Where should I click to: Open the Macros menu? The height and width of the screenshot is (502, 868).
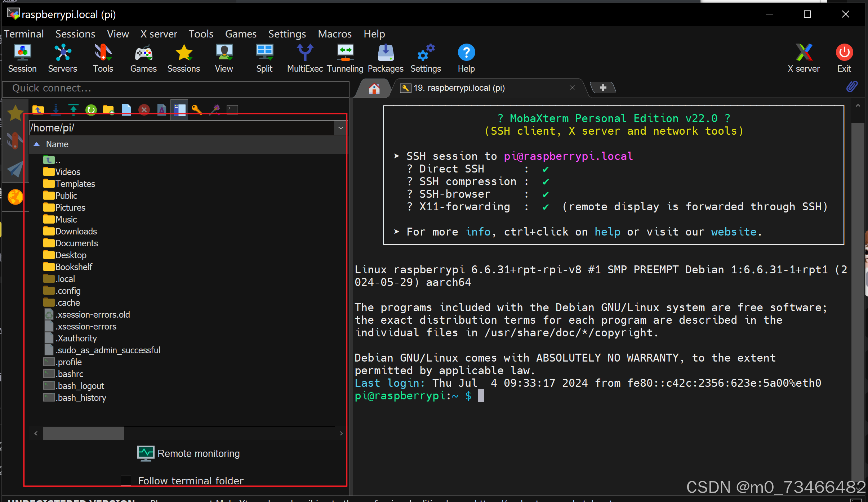[334, 34]
